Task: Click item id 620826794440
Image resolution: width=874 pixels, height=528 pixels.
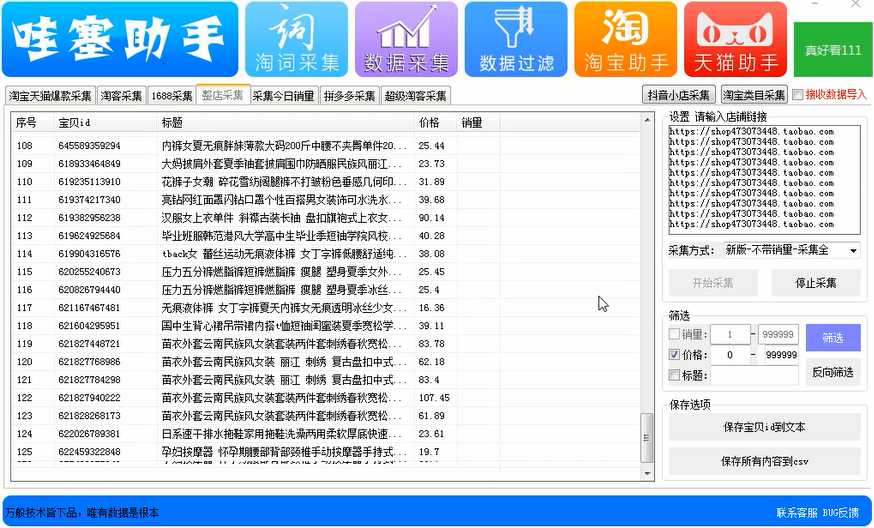Action: (x=89, y=290)
